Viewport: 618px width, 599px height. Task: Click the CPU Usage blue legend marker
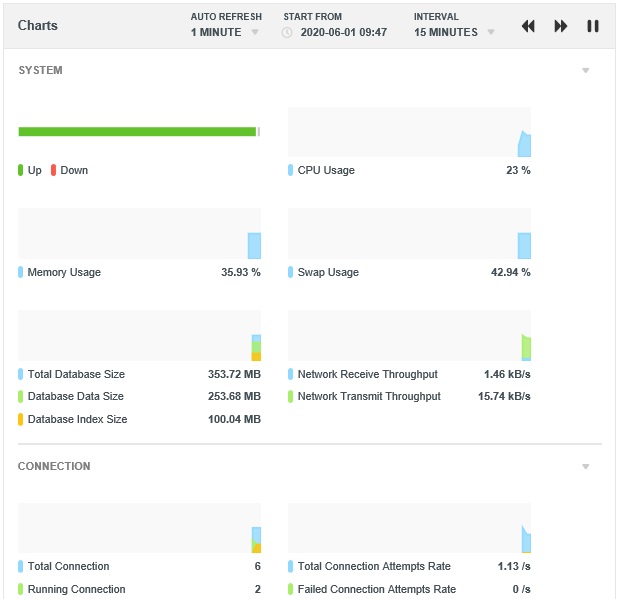pos(290,170)
